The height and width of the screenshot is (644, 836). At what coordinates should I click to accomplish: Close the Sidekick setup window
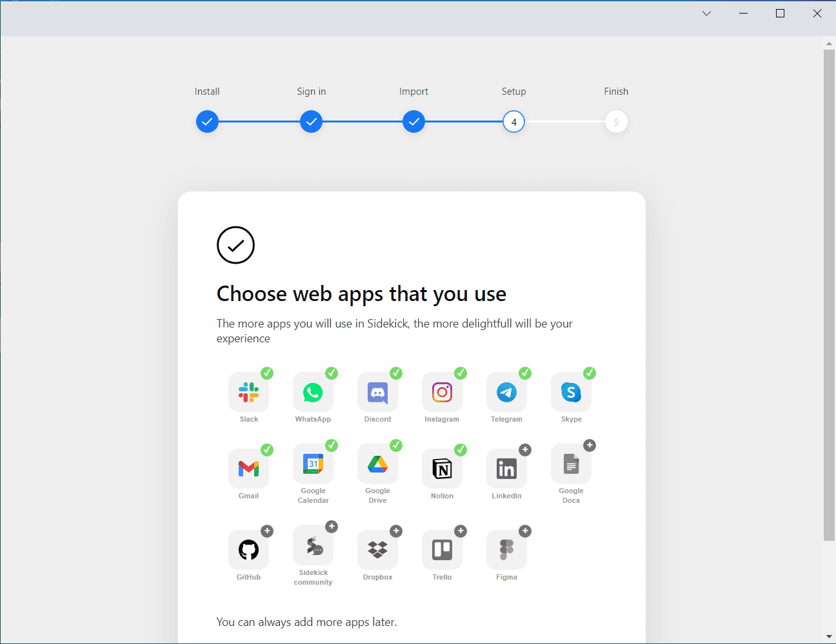(x=817, y=14)
